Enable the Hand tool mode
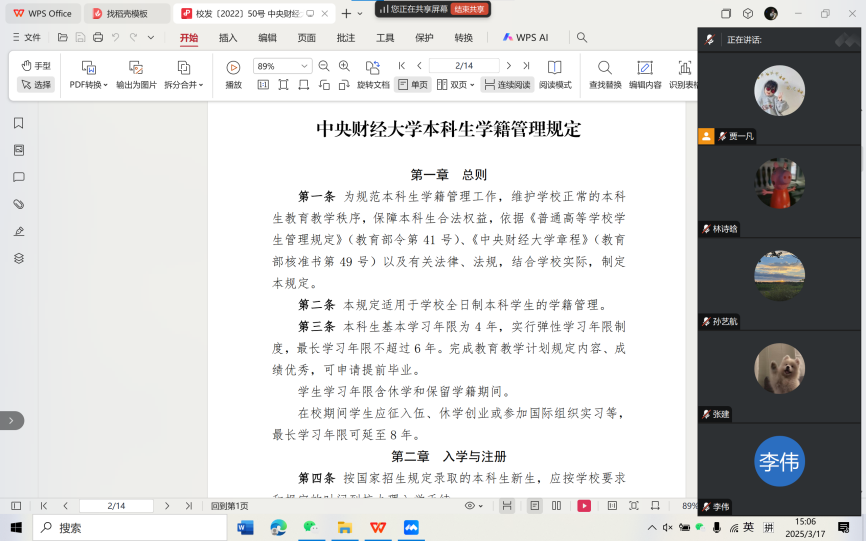 point(36,66)
